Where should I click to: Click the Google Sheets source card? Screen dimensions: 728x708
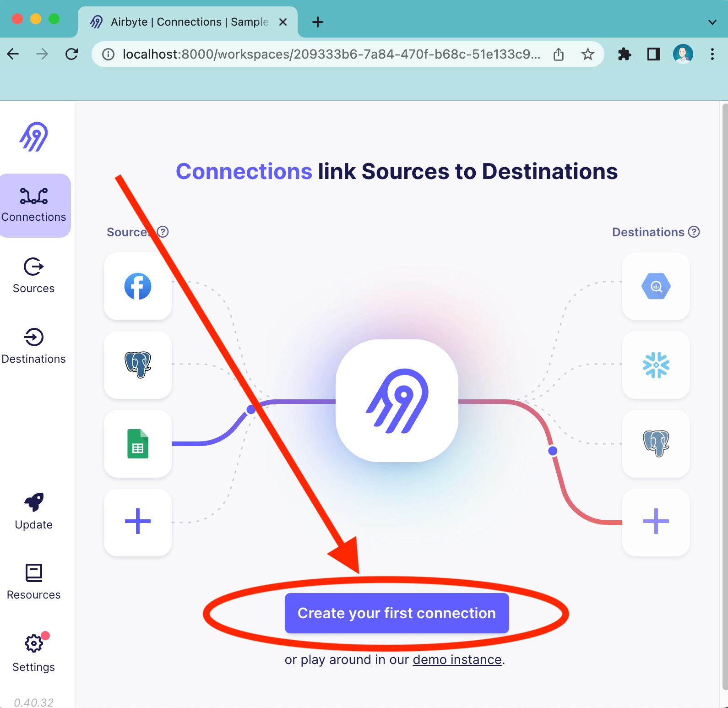point(138,444)
